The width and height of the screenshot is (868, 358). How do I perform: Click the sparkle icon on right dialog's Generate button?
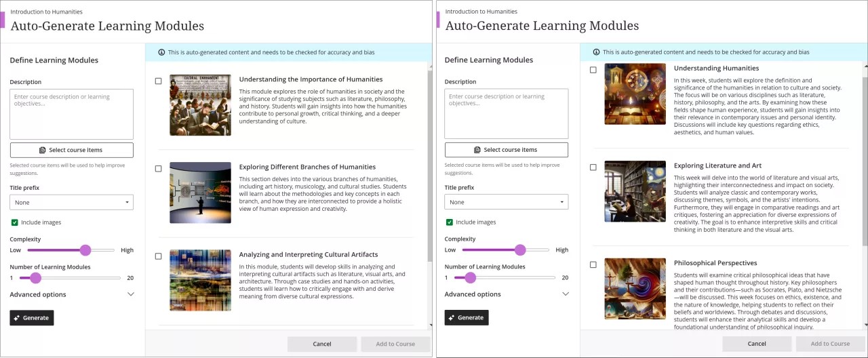(452, 317)
